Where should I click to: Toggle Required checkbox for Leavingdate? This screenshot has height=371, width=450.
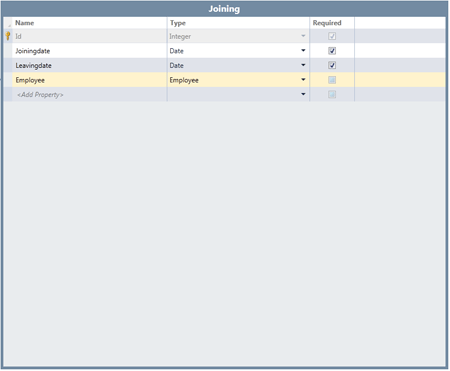click(x=332, y=65)
